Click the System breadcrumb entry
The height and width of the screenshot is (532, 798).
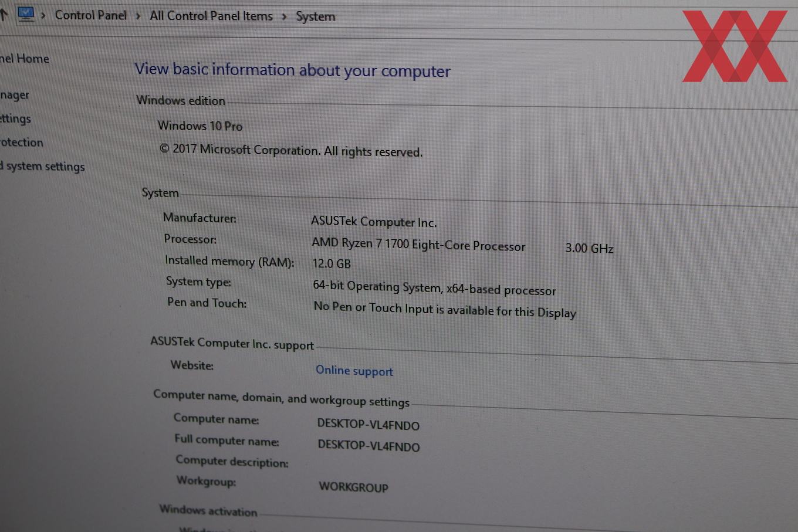point(316,16)
